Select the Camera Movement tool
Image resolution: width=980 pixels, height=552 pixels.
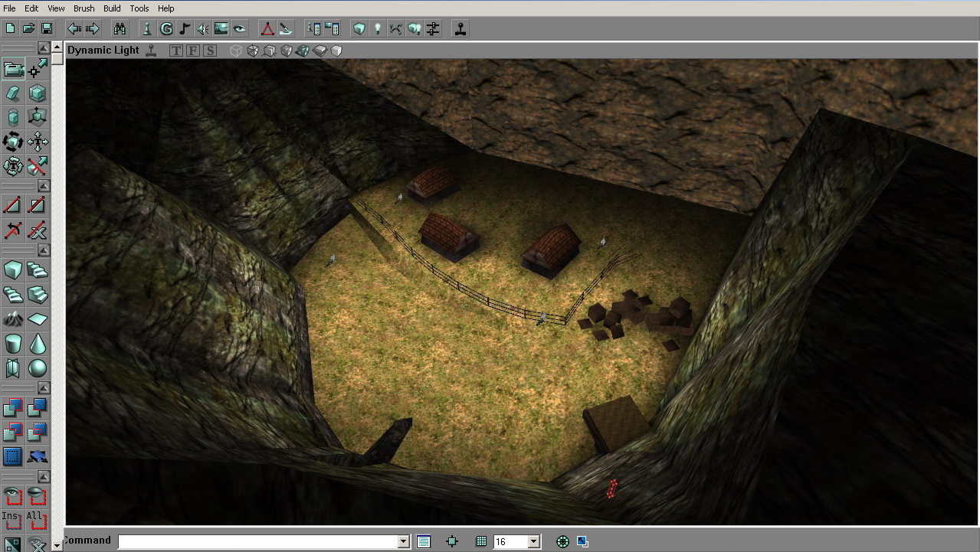[x=13, y=70]
